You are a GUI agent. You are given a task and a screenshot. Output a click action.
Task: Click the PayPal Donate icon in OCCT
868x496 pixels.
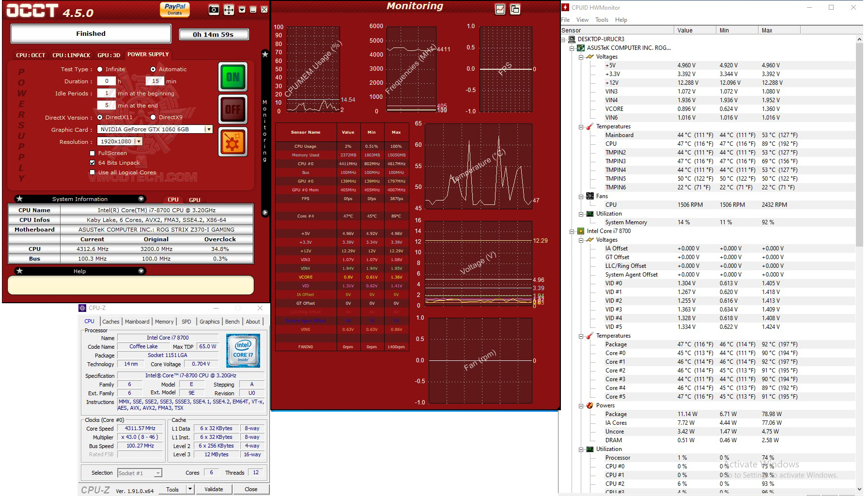tap(175, 9)
